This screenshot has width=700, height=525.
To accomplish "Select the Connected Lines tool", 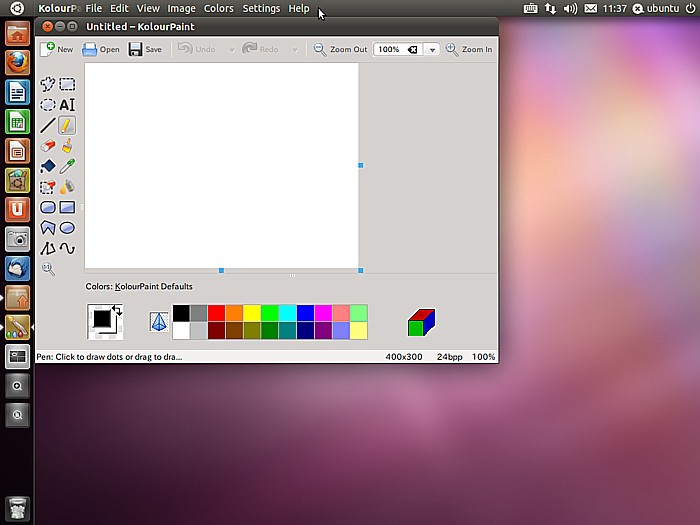I will (48, 248).
